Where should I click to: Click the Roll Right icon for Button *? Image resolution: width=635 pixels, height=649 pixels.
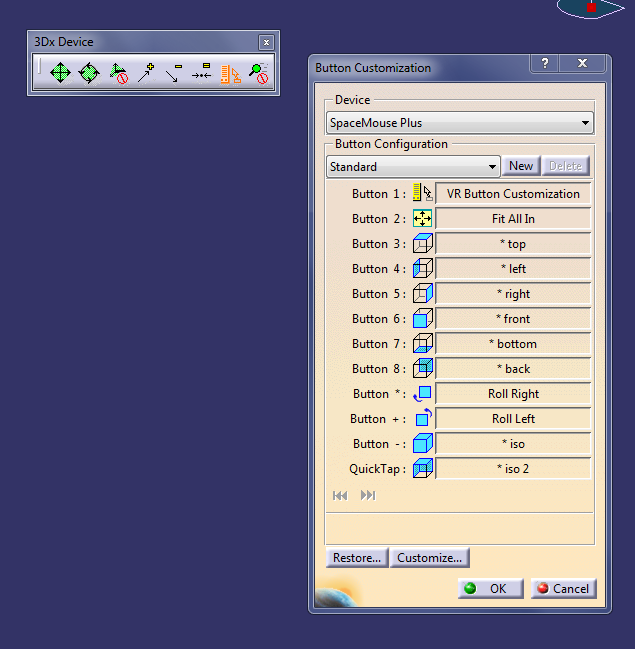point(423,393)
